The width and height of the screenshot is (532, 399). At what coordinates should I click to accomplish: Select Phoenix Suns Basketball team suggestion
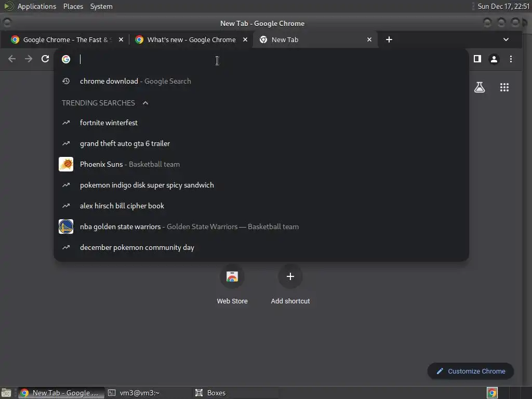[261, 164]
